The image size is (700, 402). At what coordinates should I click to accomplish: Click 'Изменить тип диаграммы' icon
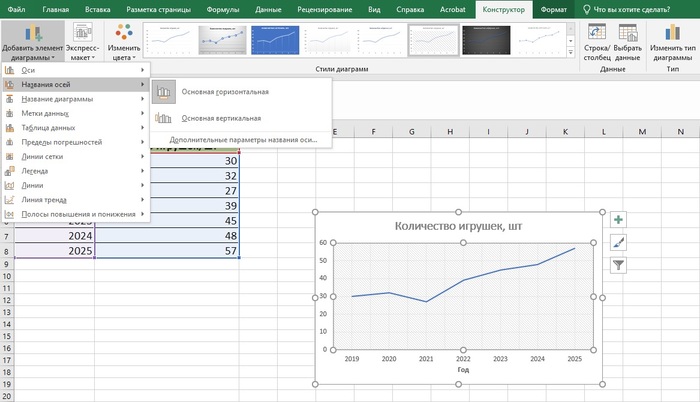pyautogui.click(x=672, y=32)
